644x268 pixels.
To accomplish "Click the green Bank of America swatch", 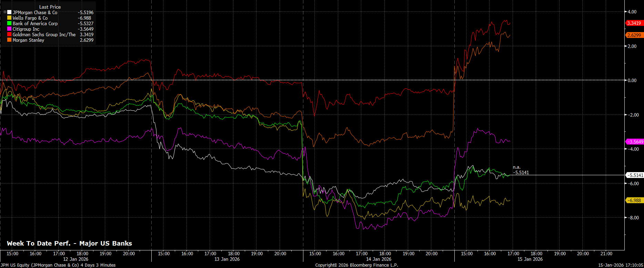I will point(9,23).
